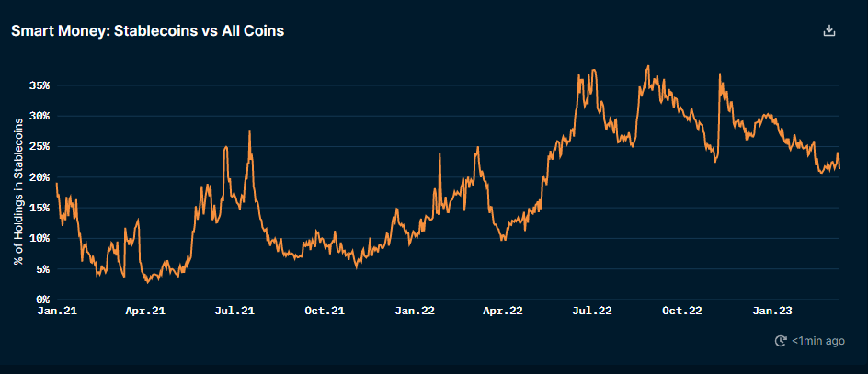Click the 15% y-axis label

coord(38,208)
